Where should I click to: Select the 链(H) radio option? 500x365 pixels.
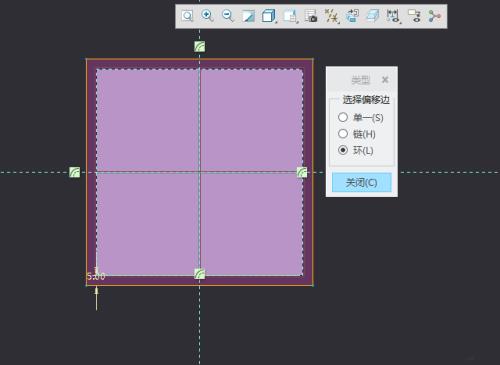point(343,134)
